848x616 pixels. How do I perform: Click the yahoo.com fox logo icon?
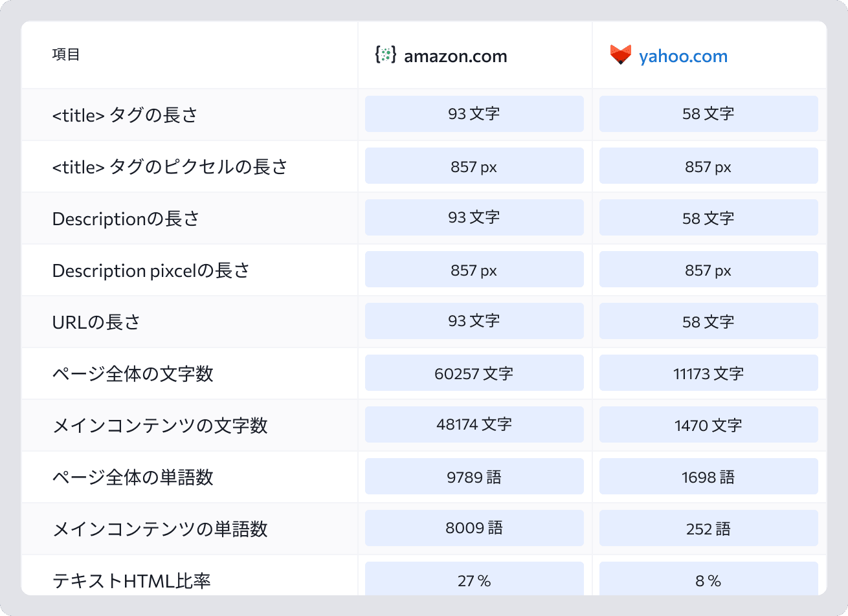point(620,55)
